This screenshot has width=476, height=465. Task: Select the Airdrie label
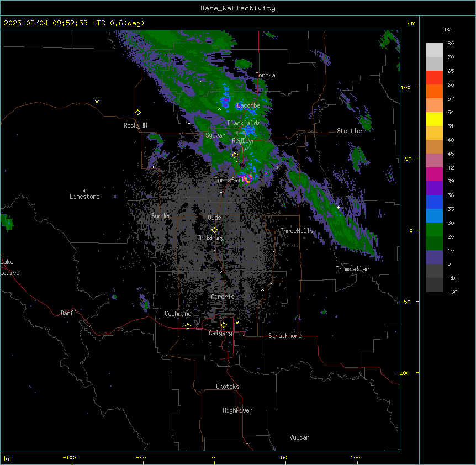click(223, 297)
